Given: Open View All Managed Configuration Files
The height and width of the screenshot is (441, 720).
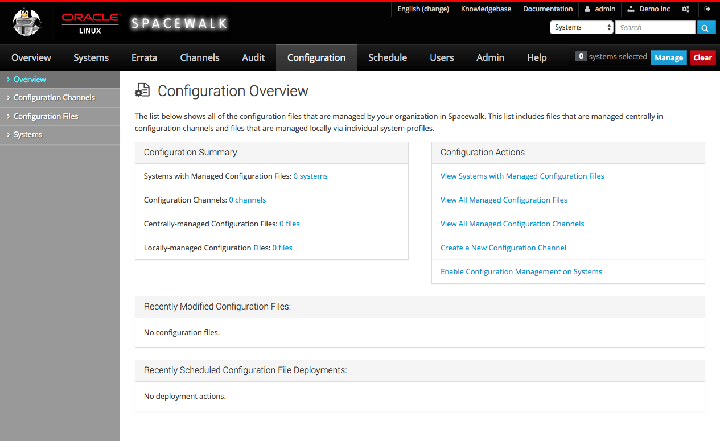Looking at the screenshot, I should (x=504, y=200).
